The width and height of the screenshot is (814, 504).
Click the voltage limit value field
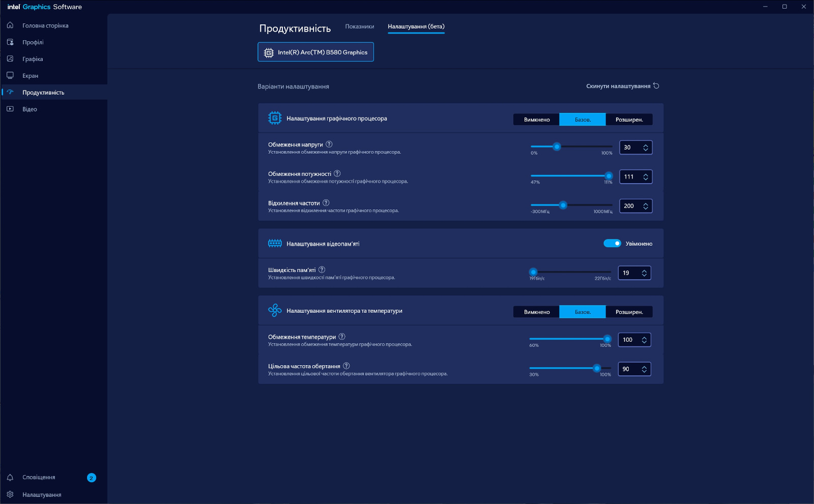[x=635, y=147]
